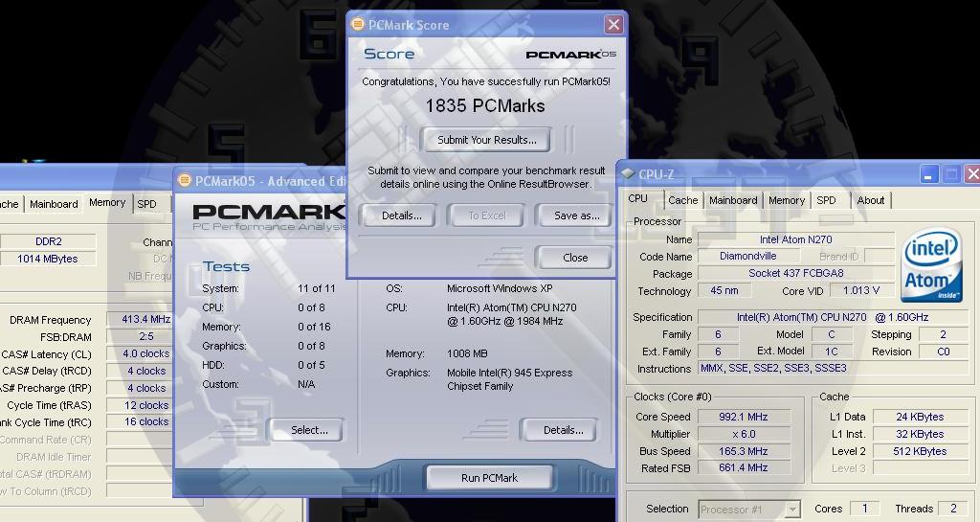Click 1.013 V Core VID value

point(861,291)
